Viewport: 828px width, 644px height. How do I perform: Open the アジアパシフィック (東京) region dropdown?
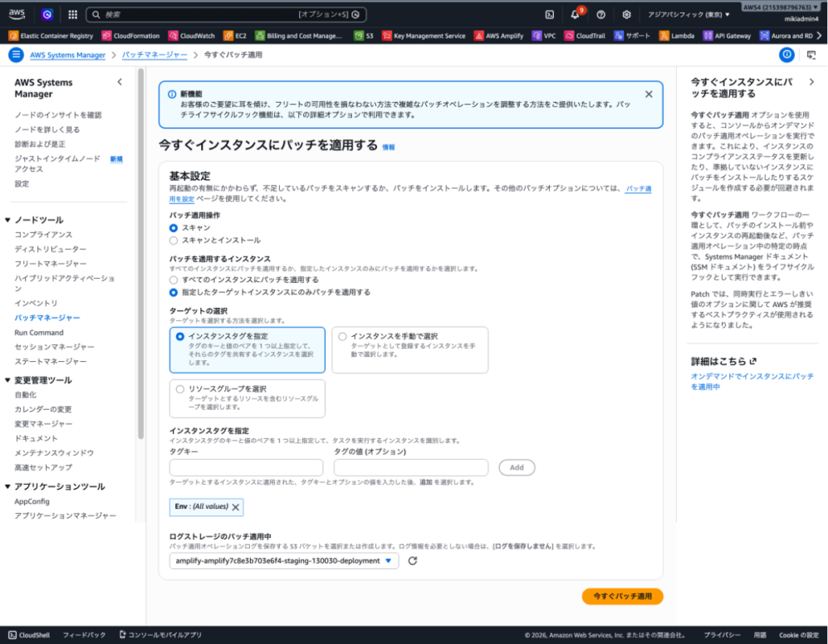pos(689,15)
